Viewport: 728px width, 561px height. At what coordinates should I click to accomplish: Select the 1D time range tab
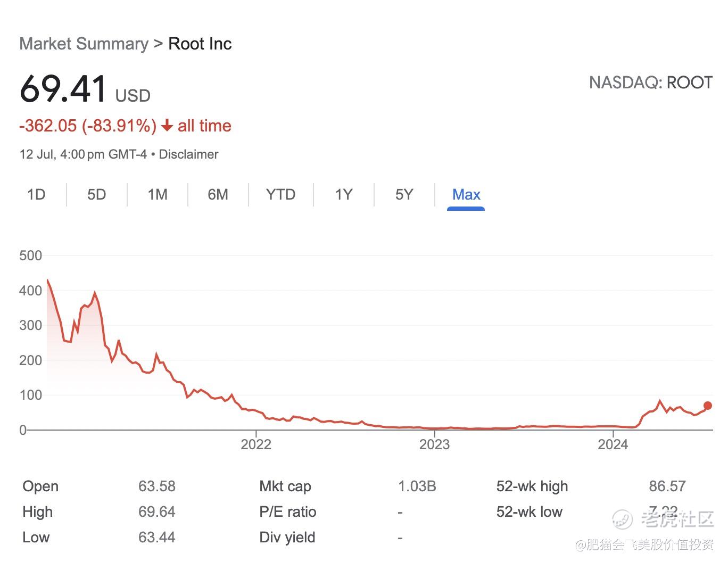[36, 195]
